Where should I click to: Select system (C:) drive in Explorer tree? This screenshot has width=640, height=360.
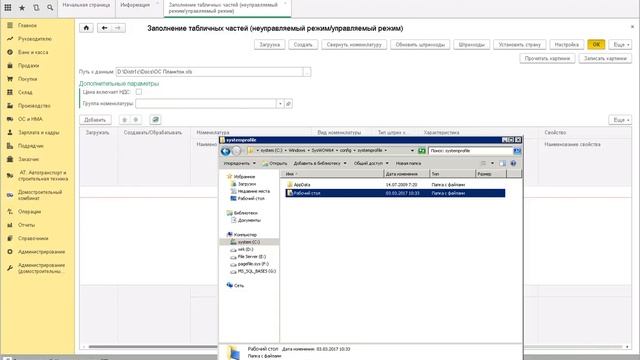click(249, 242)
